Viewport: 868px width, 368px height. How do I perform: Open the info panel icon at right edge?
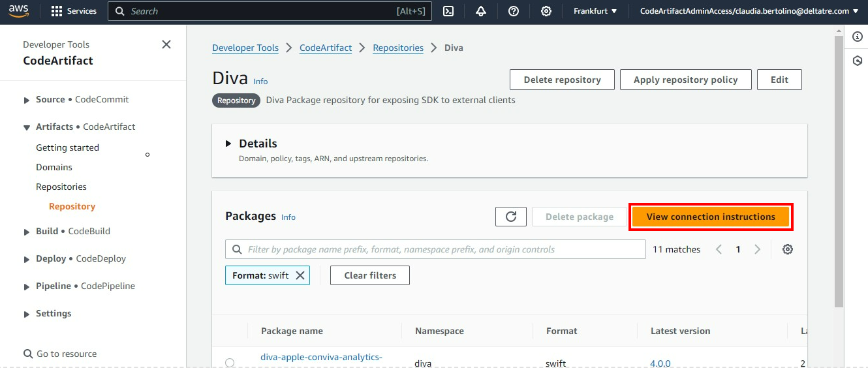pos(858,37)
